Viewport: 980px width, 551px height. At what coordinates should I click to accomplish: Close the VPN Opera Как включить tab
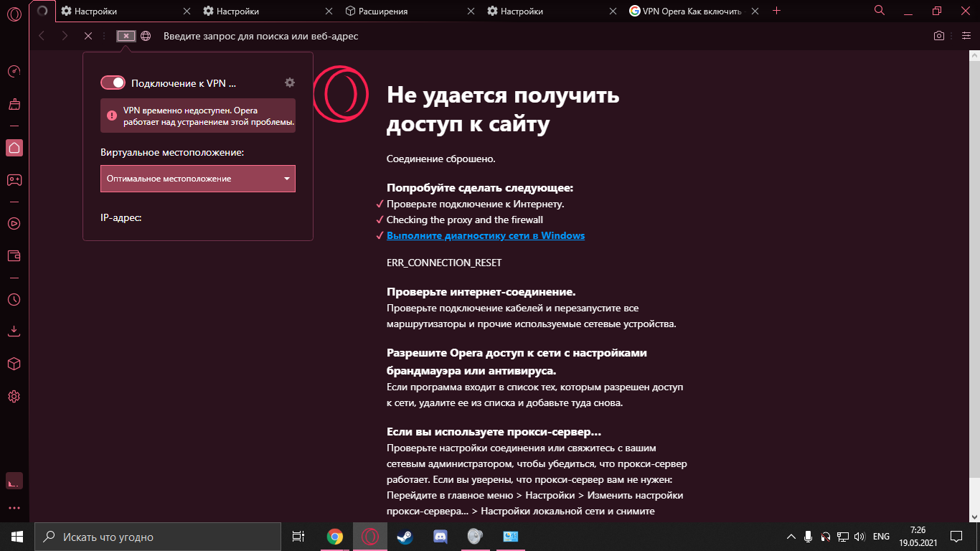(755, 11)
